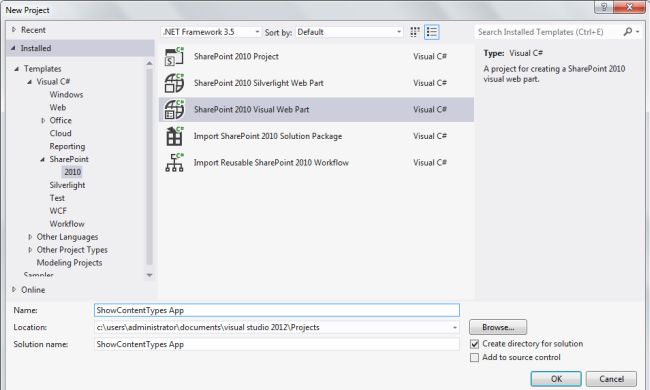Click the Import SharePoint 2010 Solution Package icon
Viewport: 650px width, 390px height.
174,136
